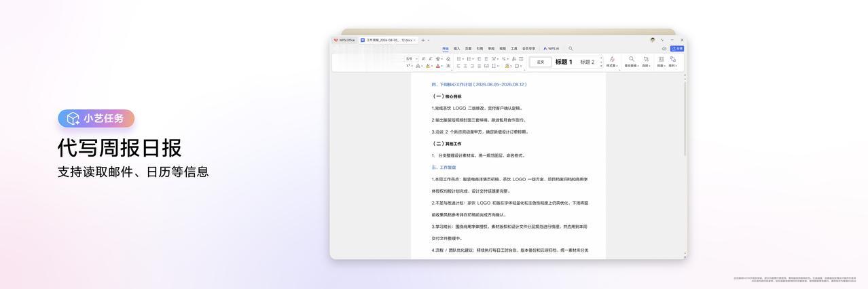Open the 排列 arrange tool

[x=672, y=62]
